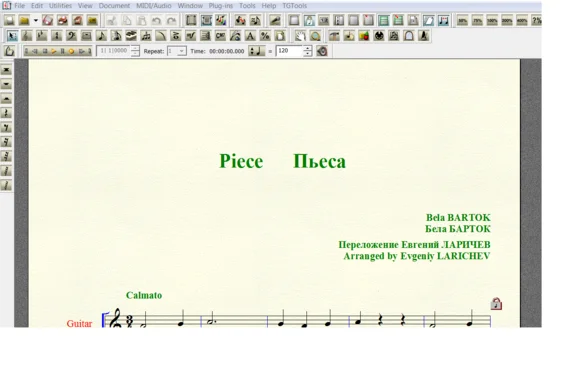
Task: Click the metronome-shaped tool icon
Action: point(424,36)
